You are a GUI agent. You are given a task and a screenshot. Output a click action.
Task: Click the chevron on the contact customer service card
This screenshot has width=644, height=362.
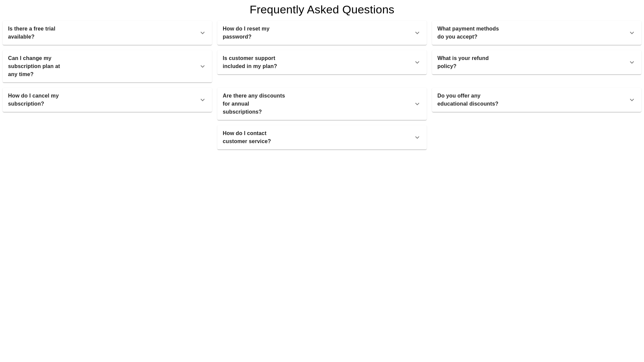click(x=417, y=137)
